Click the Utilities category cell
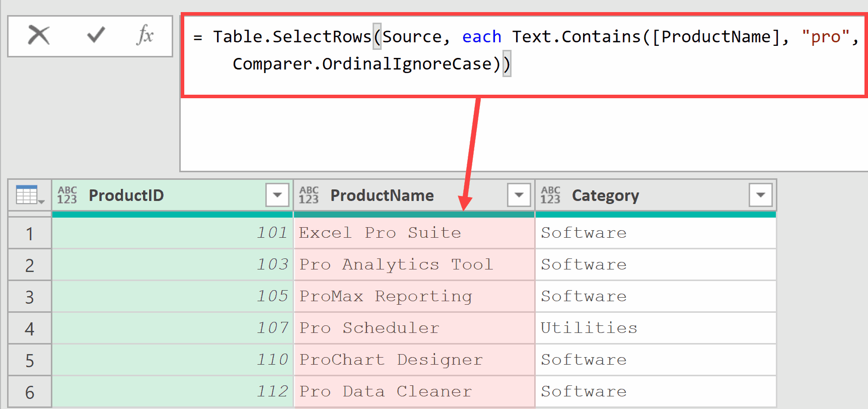Image resolution: width=868 pixels, height=409 pixels. point(589,328)
